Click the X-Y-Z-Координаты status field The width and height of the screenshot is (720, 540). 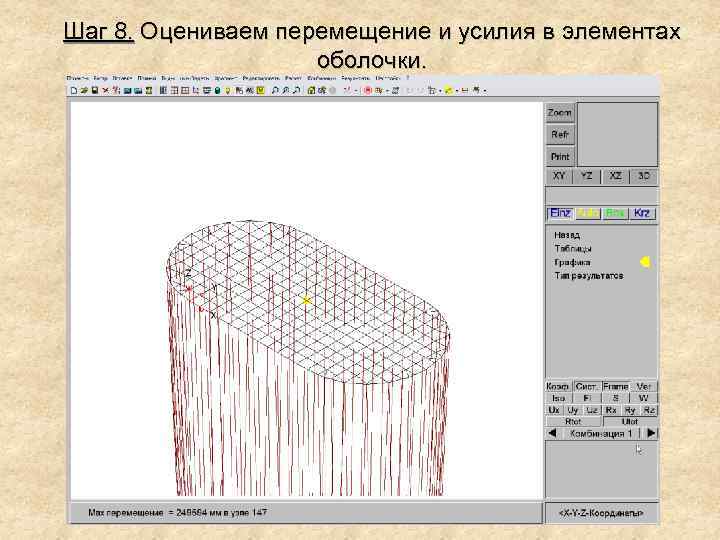tap(601, 513)
